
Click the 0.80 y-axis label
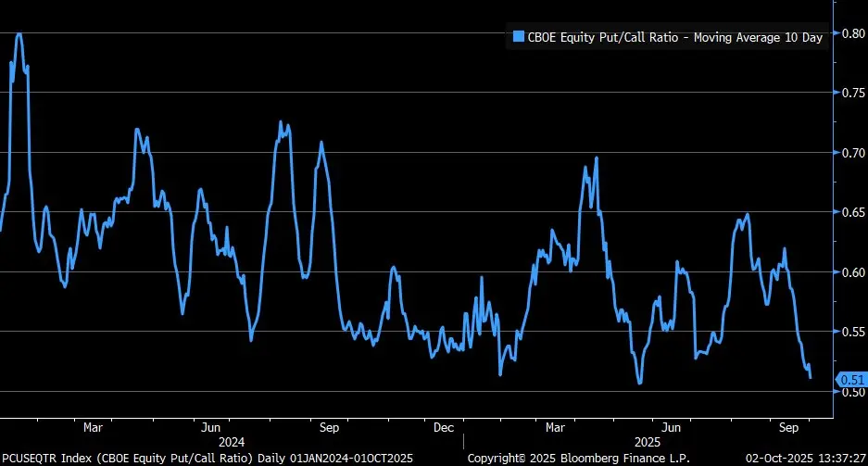coord(853,33)
